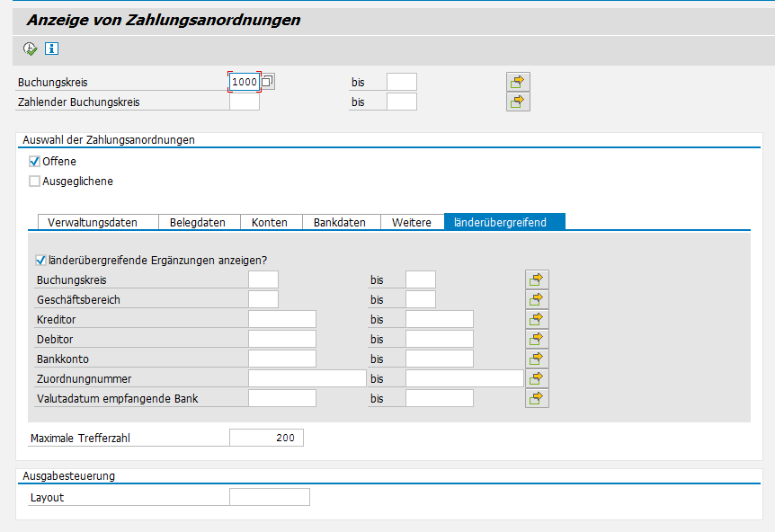Open multiple selection arrow for Kreditor
The image size is (775, 532).
537,319
